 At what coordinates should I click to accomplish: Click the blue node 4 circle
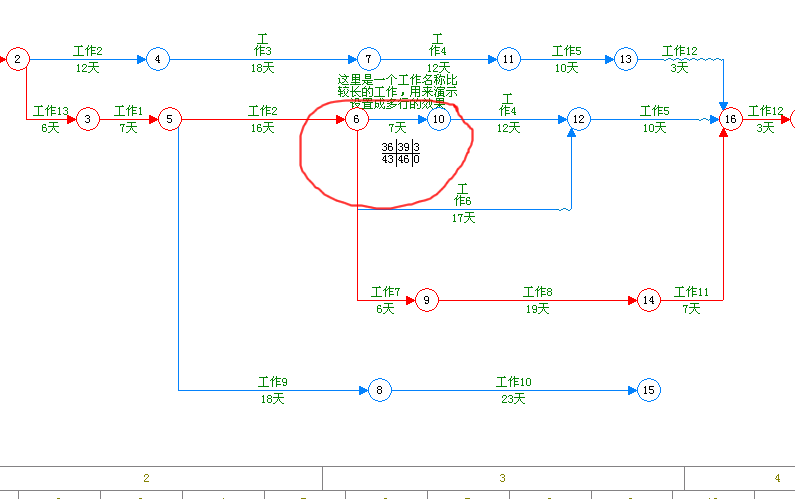[158, 59]
